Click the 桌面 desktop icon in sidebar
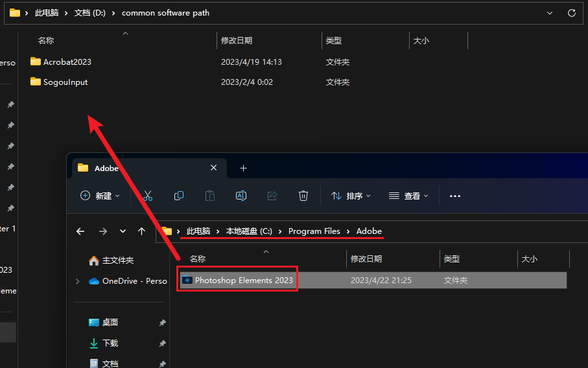The image size is (588, 368). pos(94,322)
